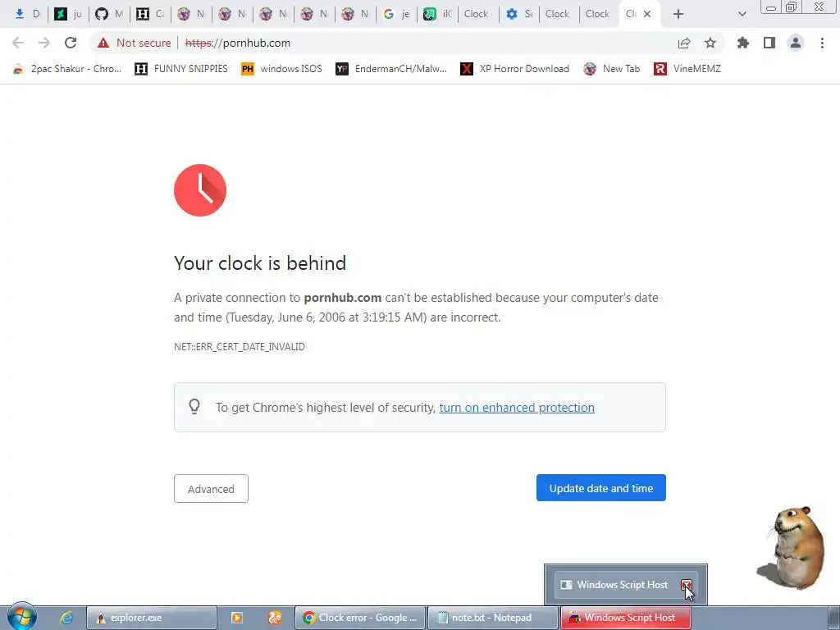Open 2pac Shakur bookmark
The width and height of the screenshot is (840, 630).
[x=67, y=69]
